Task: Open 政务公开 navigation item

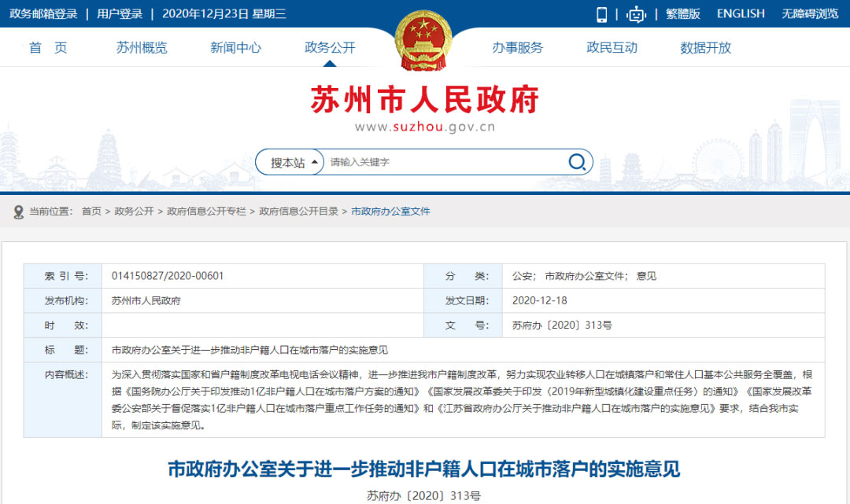Action: pyautogui.click(x=330, y=48)
